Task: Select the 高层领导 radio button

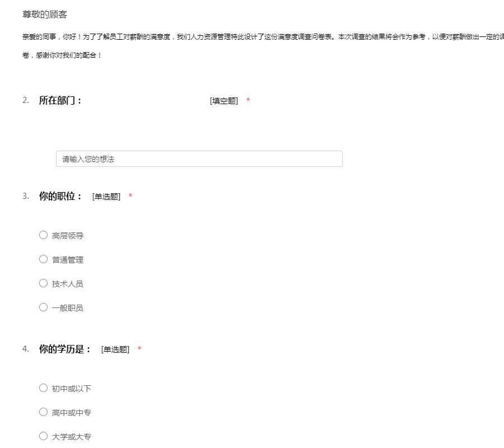Action: pos(43,235)
